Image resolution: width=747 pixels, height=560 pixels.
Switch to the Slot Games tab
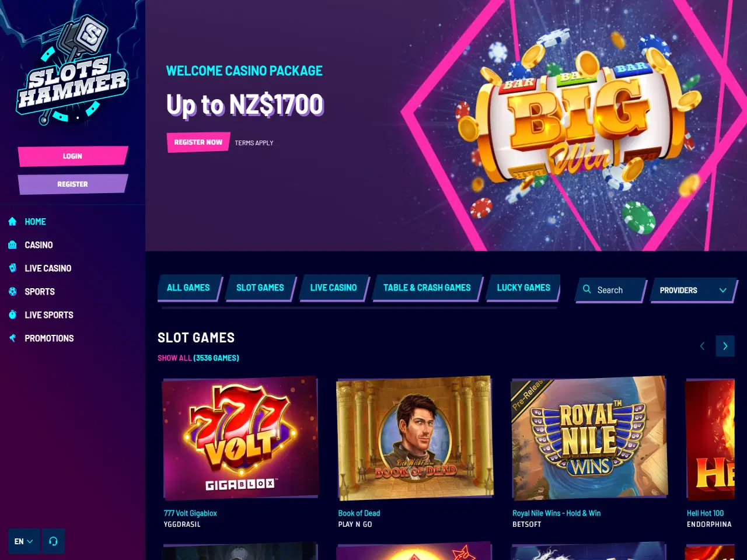coord(260,288)
